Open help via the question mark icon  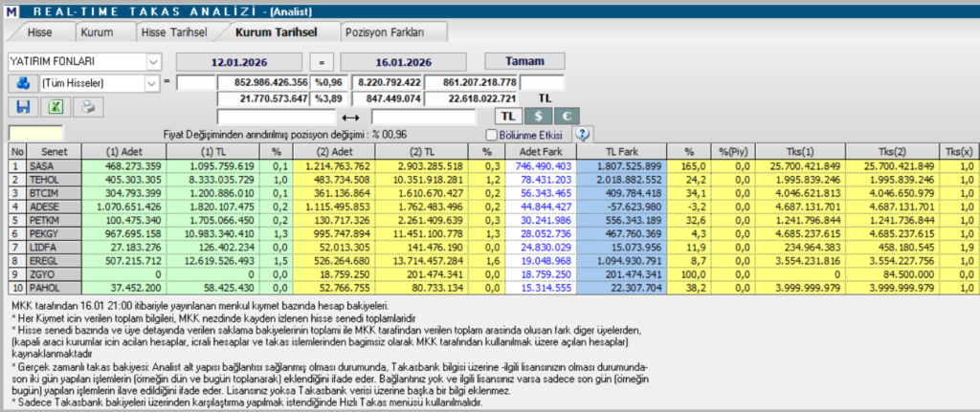[581, 135]
